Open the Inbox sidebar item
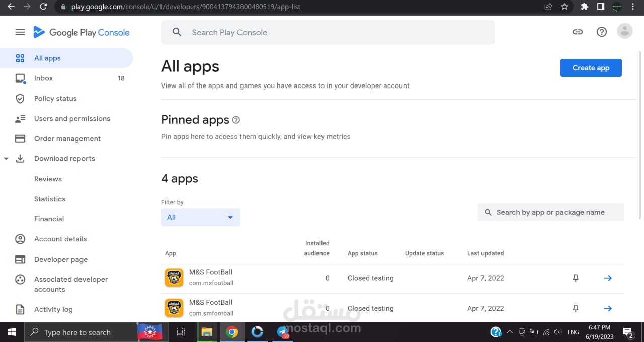This screenshot has height=342, width=644. [x=66, y=78]
